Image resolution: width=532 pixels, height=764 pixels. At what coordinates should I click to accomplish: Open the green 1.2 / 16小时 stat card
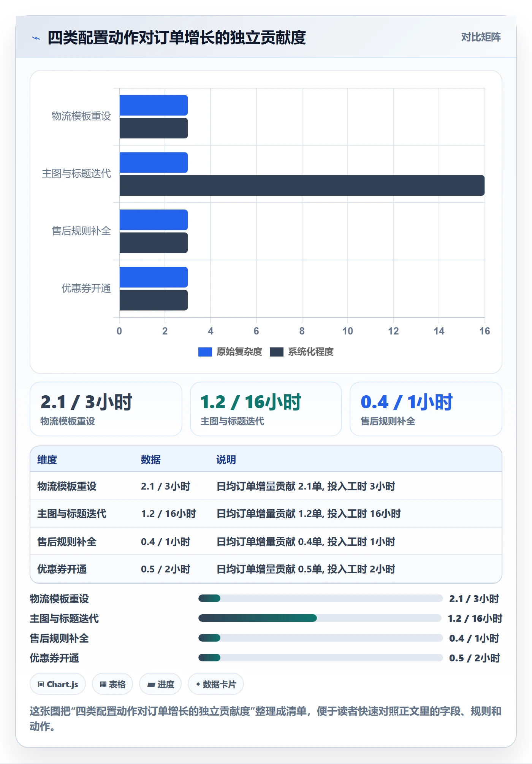tap(266, 409)
